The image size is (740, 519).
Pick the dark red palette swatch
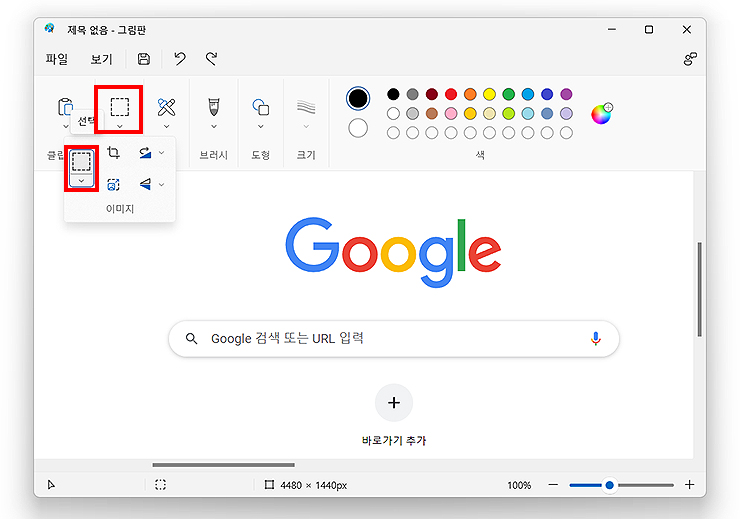click(x=432, y=94)
